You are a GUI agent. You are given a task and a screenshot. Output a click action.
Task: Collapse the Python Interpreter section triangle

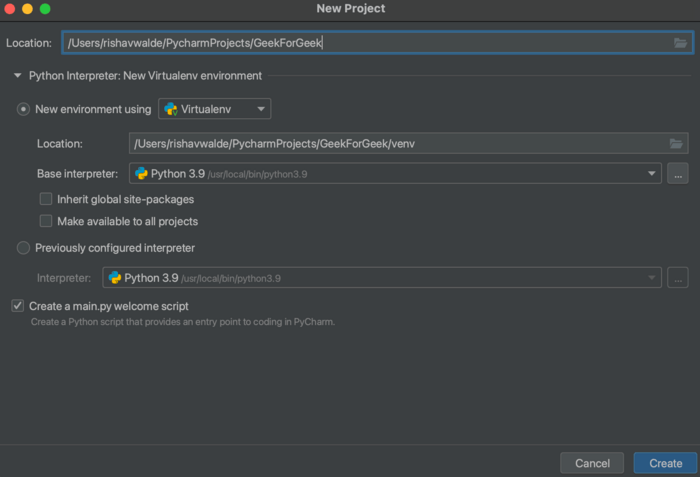point(17,75)
